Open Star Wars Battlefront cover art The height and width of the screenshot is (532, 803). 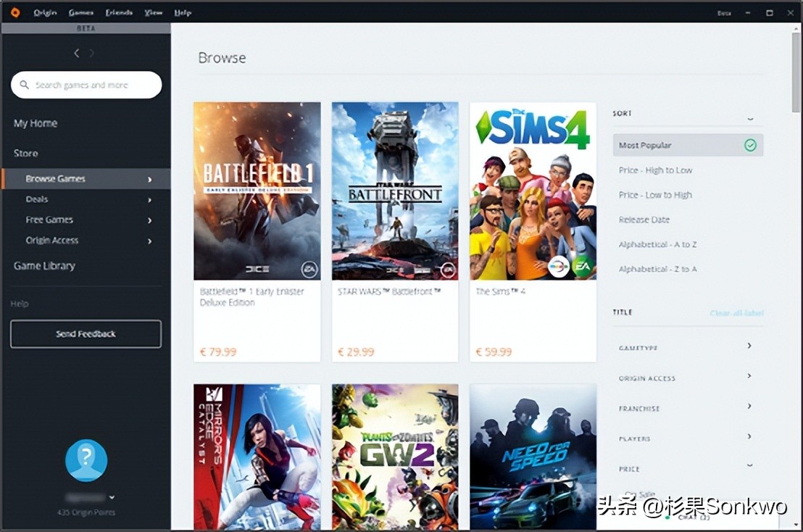click(395, 191)
